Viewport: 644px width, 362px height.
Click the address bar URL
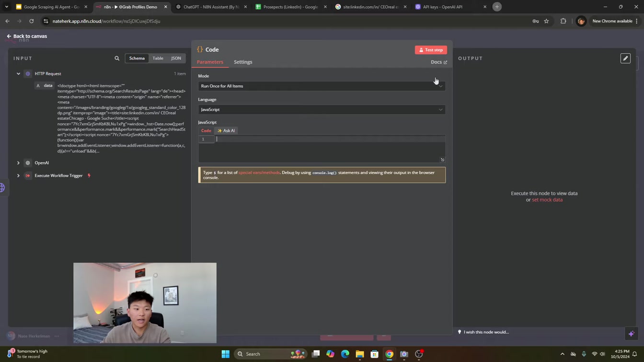click(x=106, y=21)
